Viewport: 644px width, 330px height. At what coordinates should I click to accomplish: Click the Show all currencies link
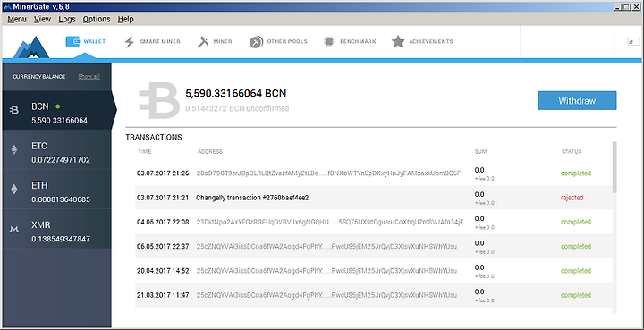[x=89, y=77]
